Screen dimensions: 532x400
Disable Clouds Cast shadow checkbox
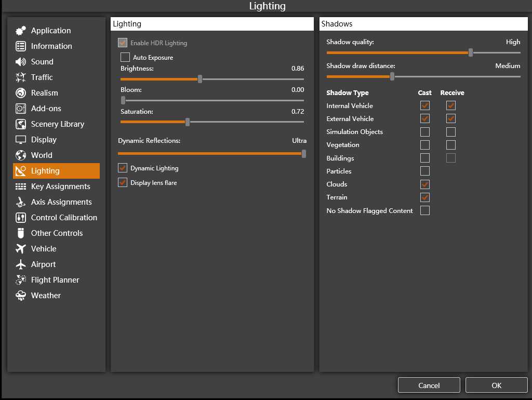425,184
